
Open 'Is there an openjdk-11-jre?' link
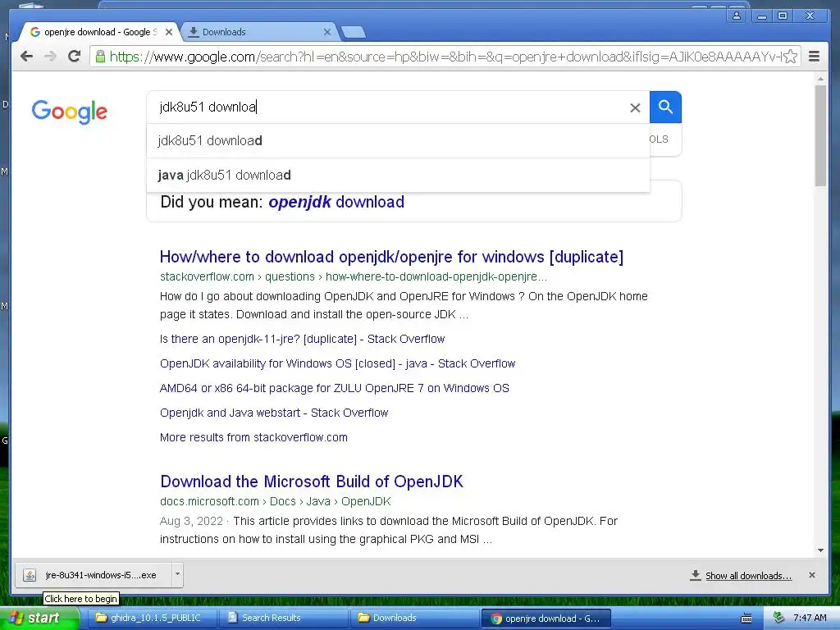302,339
